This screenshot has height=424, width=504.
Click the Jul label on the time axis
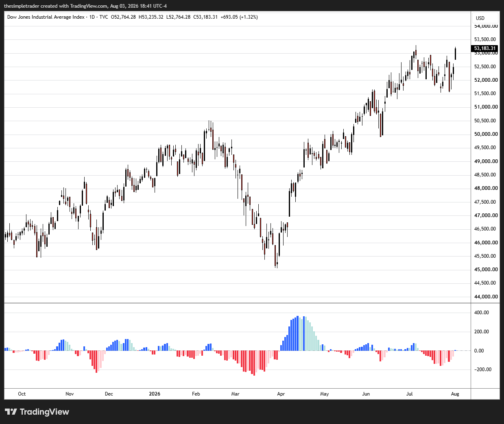pos(409,394)
